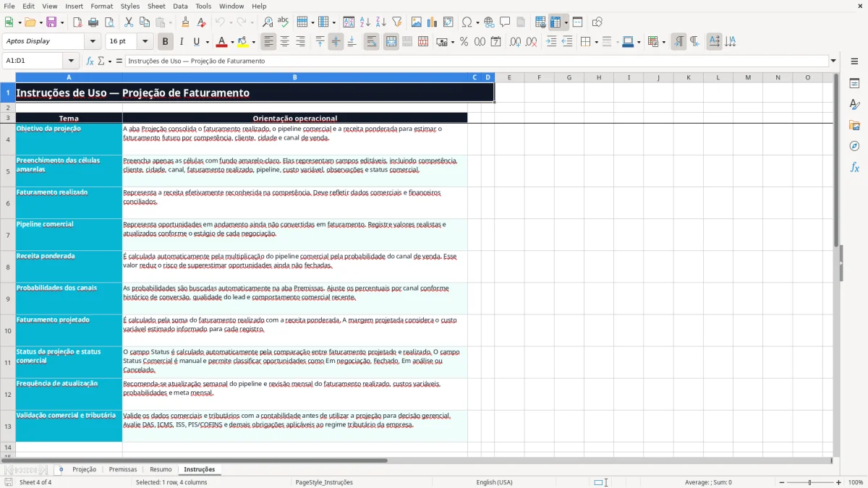This screenshot has width=868, height=488.
Task: Expand the formula bar
Action: pos(833,61)
